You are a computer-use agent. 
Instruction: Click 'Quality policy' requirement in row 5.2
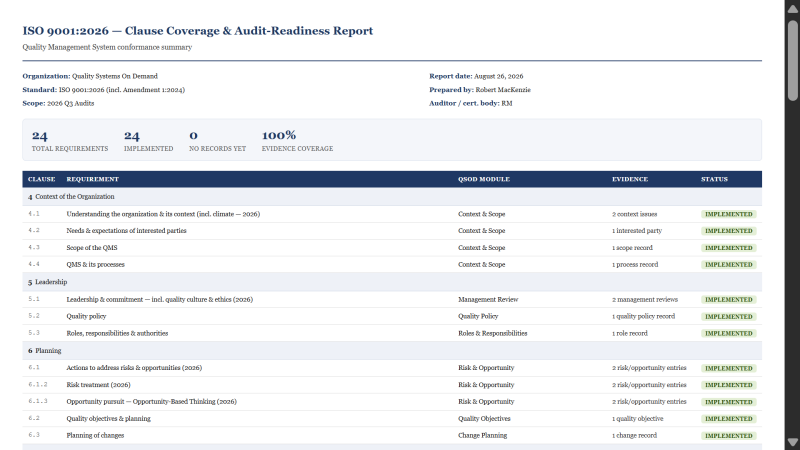pos(86,316)
